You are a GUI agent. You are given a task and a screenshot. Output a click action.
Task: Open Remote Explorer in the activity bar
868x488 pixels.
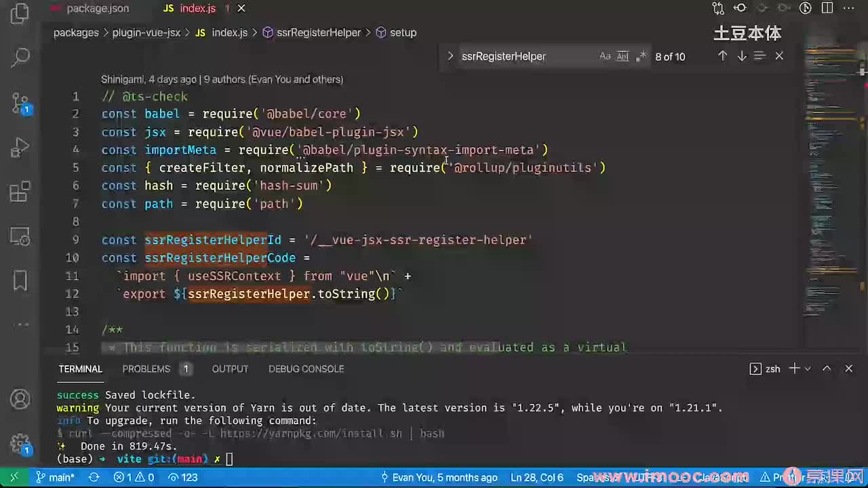20,237
